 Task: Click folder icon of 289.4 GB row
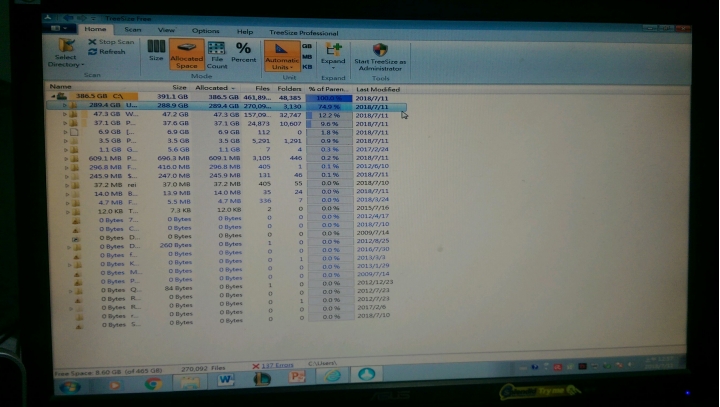coord(73,105)
